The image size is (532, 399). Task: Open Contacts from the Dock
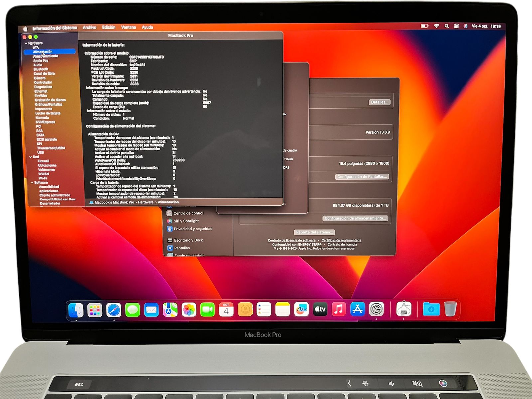pyautogui.click(x=245, y=310)
